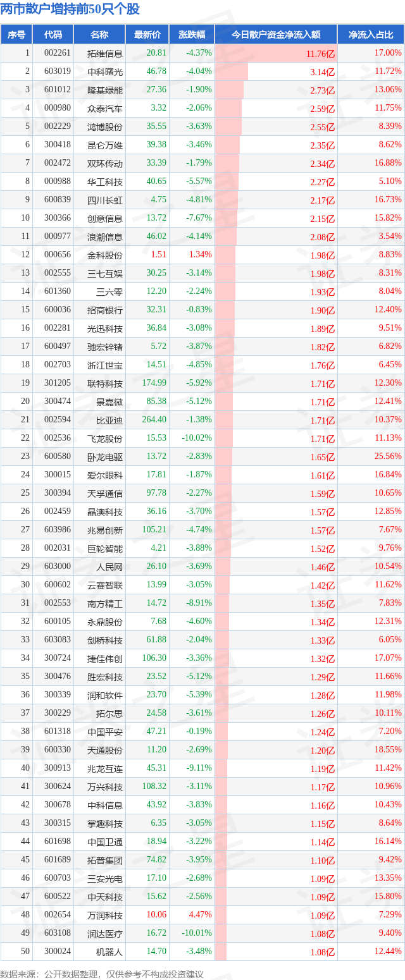Click 金科股份 price 1.51
405x980 pixels.
[x=159, y=255]
